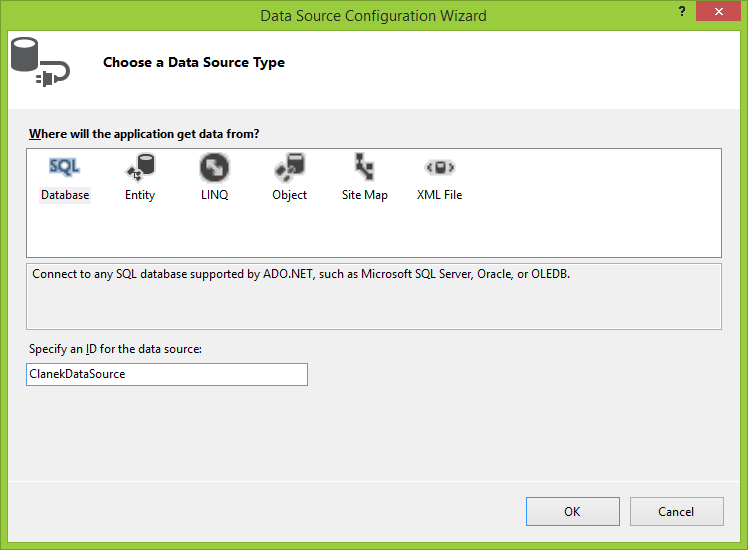Viewport: 748px width, 550px height.
Task: Click the data source ID input field
Action: pyautogui.click(x=167, y=374)
